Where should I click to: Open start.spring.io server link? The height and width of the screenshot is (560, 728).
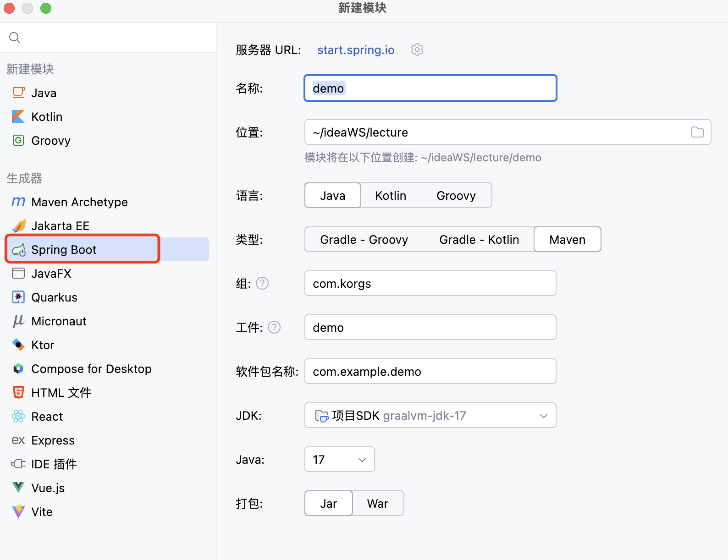356,49
